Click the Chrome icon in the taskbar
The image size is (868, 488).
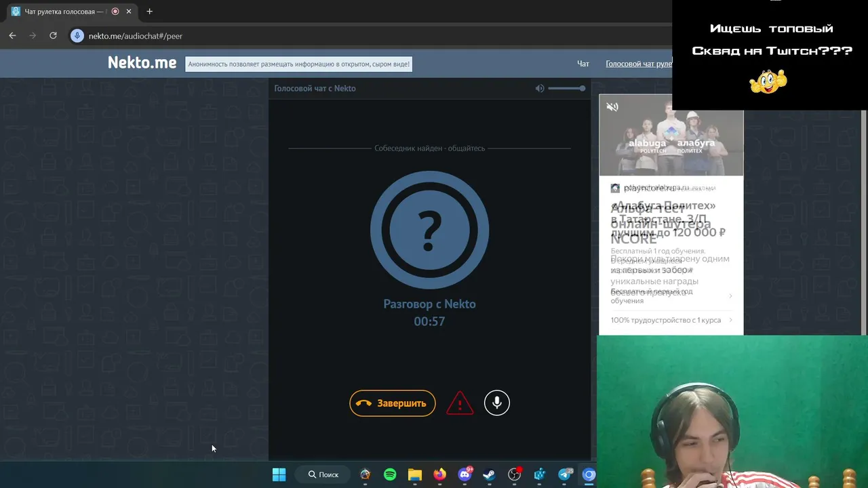(589, 474)
